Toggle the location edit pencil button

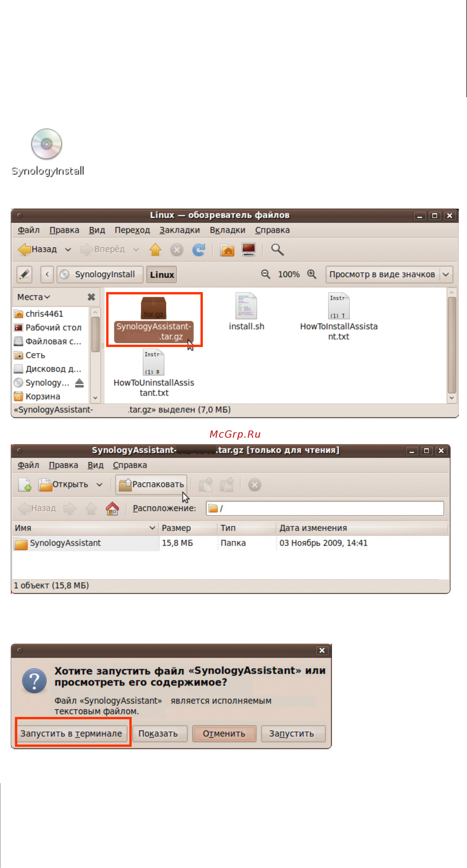click(24, 274)
